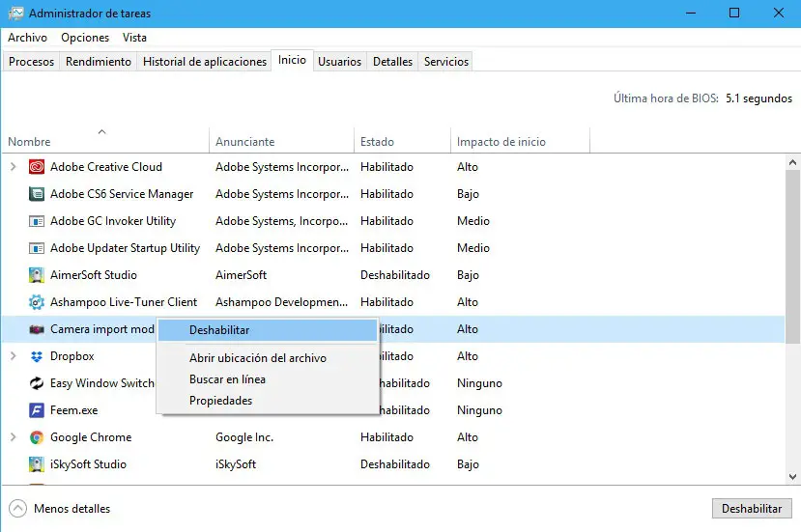
Task: Switch to the Rendimiento tab
Action: tap(99, 62)
